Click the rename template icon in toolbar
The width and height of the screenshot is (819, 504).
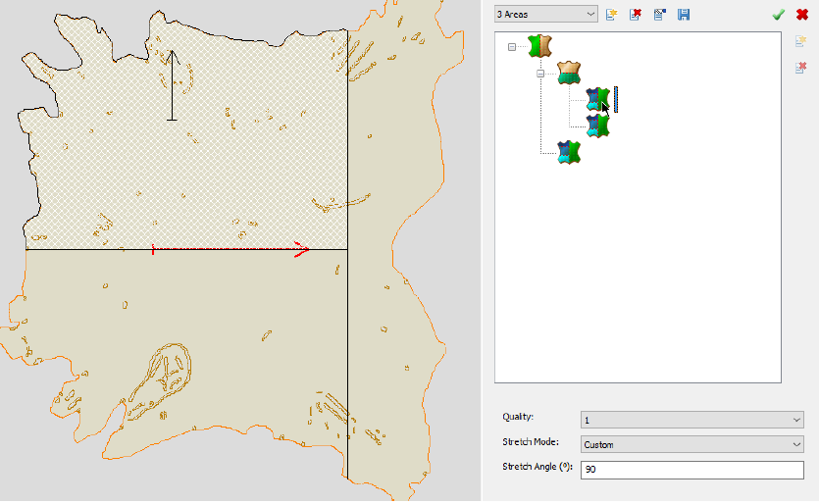pyautogui.click(x=660, y=15)
